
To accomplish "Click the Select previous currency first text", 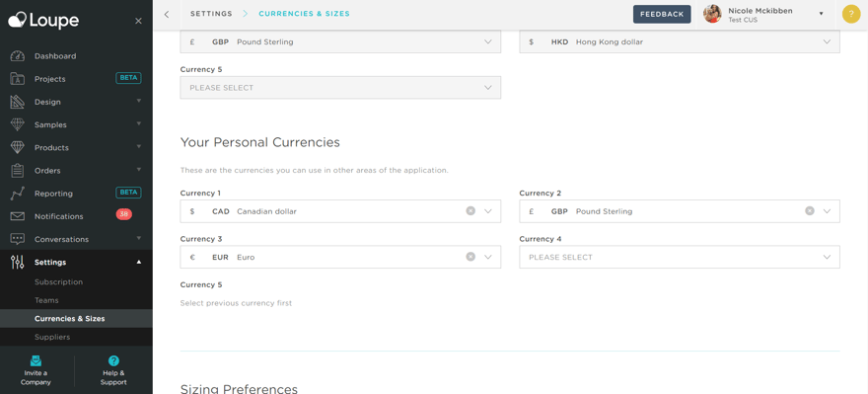I will pyautogui.click(x=236, y=303).
